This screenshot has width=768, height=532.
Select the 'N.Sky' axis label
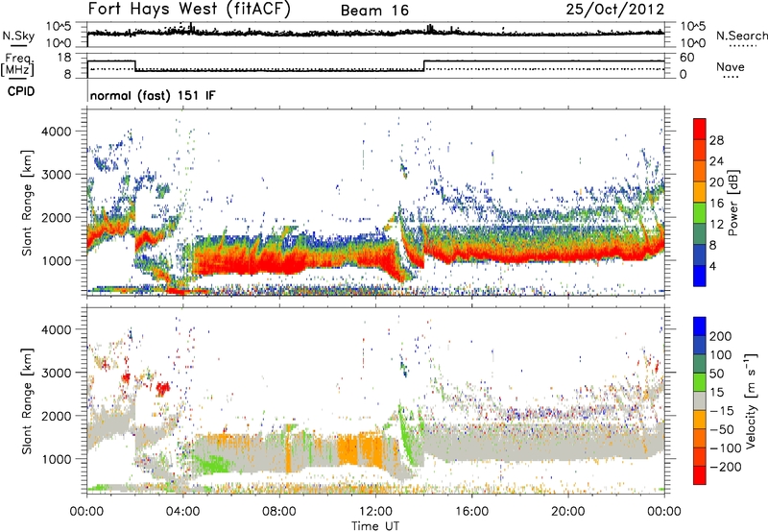18,36
